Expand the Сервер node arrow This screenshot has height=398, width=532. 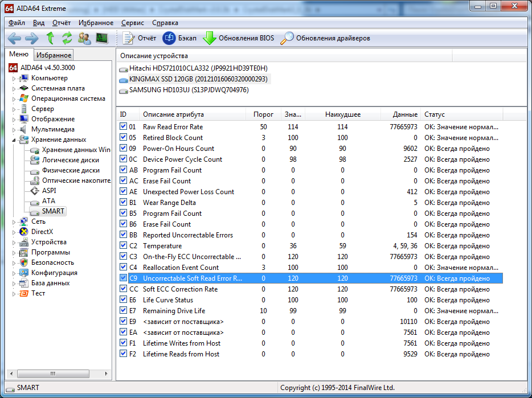pos(14,109)
